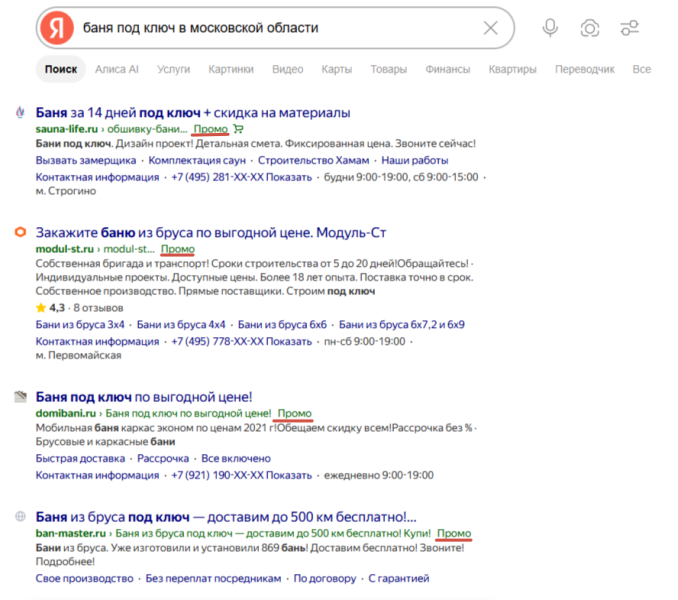Focus the search input field
Viewport: 678px width, 600px height.
pyautogui.click(x=277, y=28)
